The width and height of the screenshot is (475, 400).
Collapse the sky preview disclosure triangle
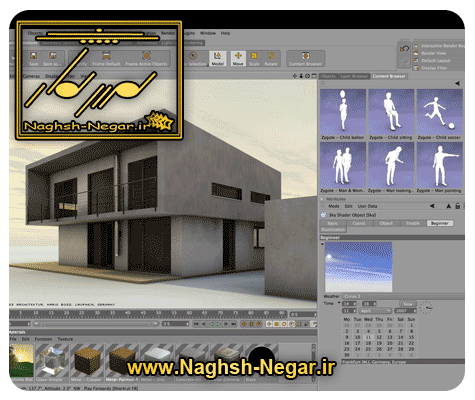(x=322, y=244)
